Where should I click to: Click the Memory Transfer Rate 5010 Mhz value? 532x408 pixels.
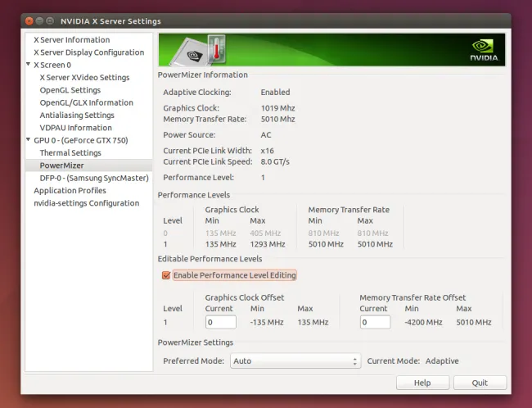click(x=277, y=120)
